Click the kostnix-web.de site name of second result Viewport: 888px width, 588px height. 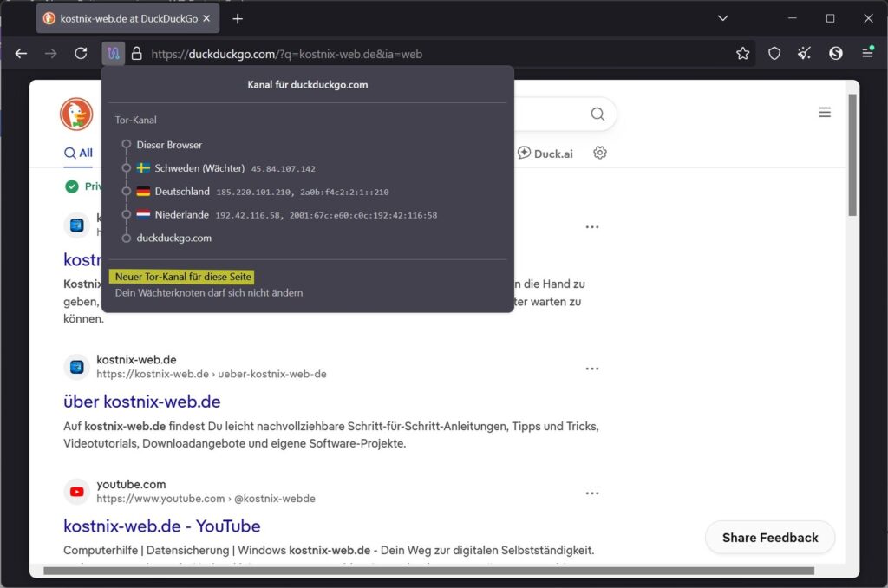tap(136, 360)
